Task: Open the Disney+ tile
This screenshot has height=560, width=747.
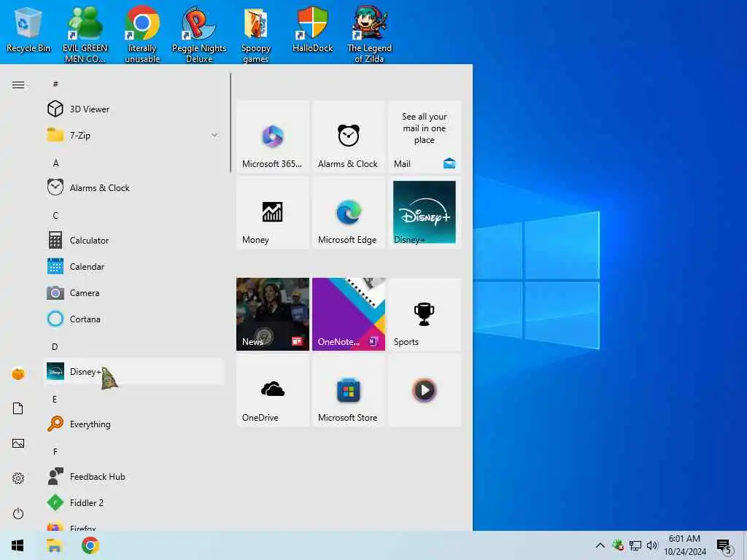Action: pyautogui.click(x=425, y=212)
